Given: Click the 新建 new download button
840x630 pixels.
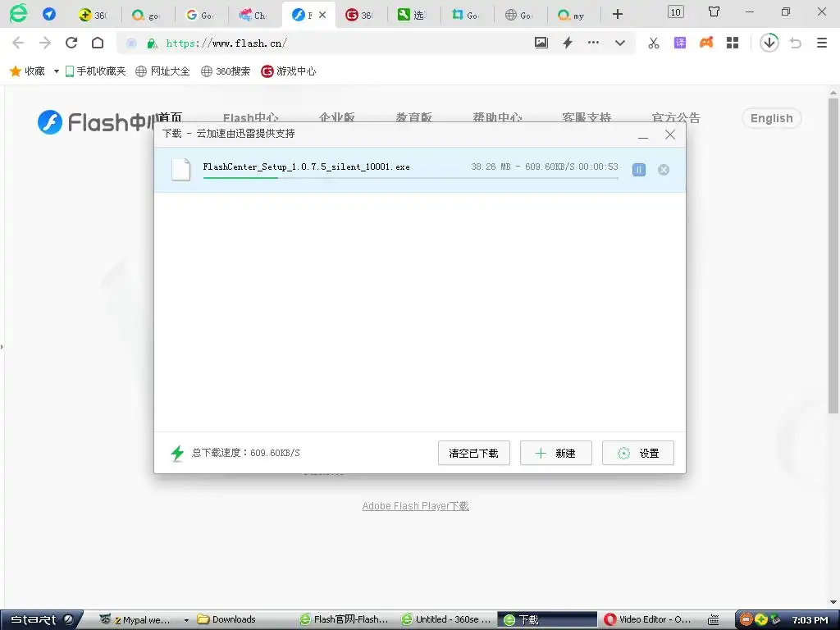Looking at the screenshot, I should (x=555, y=453).
